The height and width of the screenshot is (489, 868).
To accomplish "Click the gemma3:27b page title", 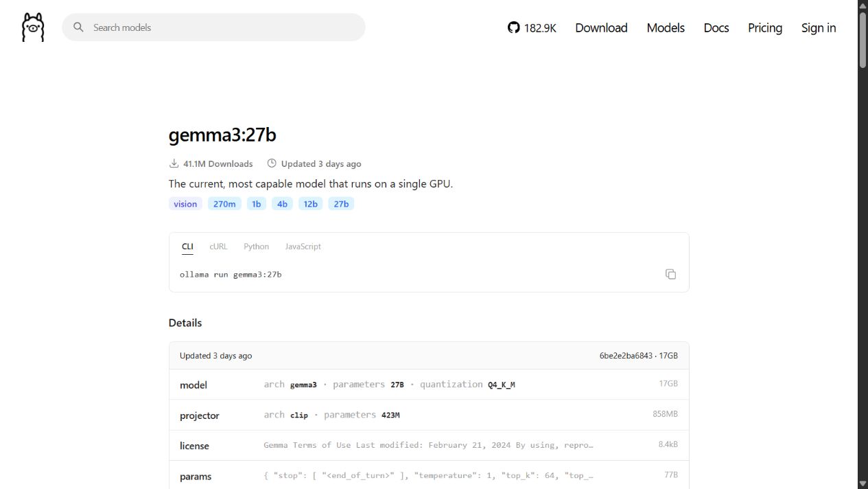I will [222, 135].
